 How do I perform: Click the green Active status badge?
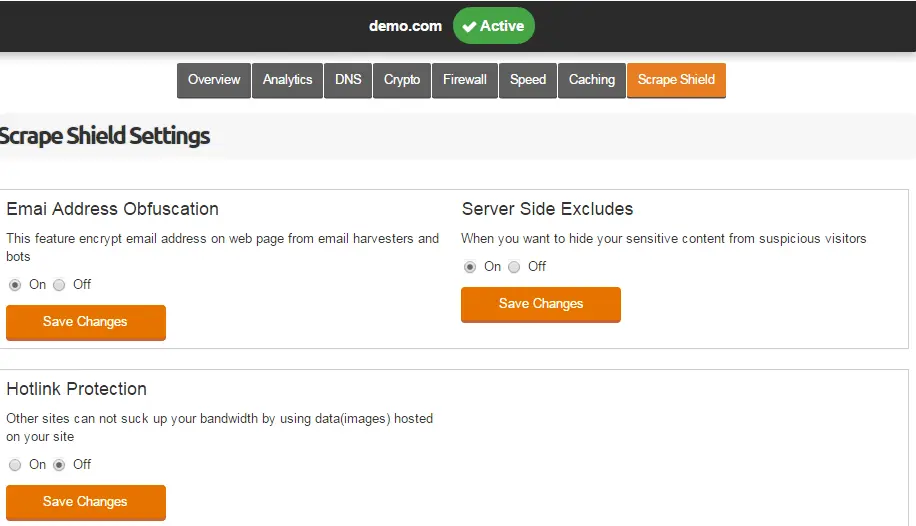tap(494, 26)
